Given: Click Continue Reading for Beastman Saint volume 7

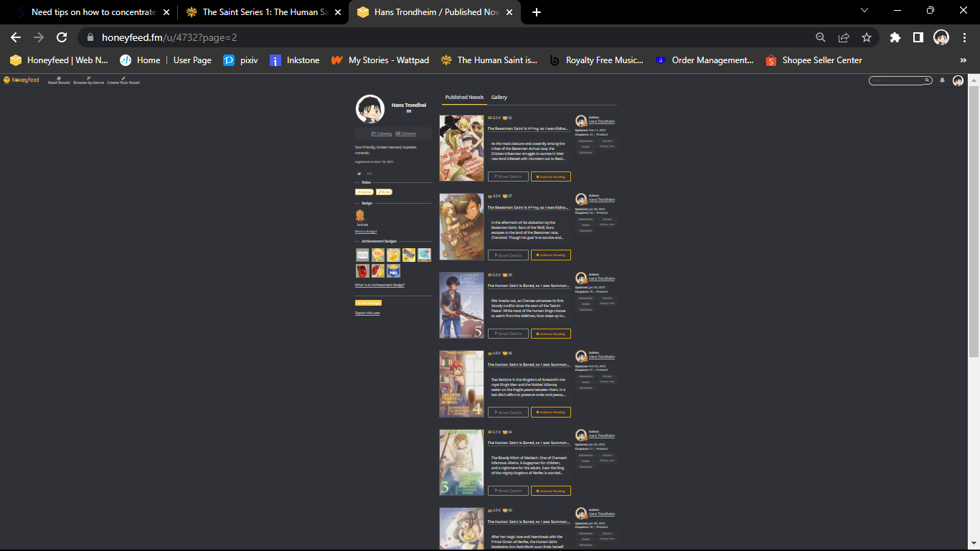Looking at the screenshot, I should click(550, 176).
